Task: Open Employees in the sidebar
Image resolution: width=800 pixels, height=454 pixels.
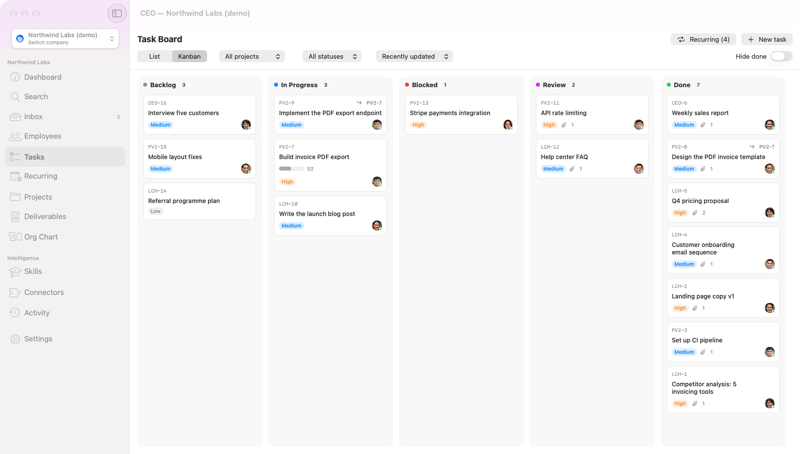Action: click(65, 136)
